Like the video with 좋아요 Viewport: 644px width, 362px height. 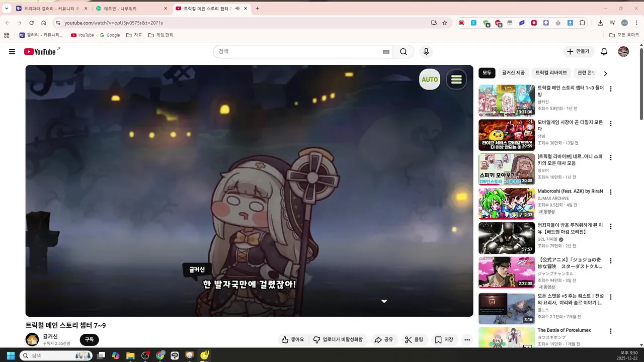pyautogui.click(x=293, y=340)
